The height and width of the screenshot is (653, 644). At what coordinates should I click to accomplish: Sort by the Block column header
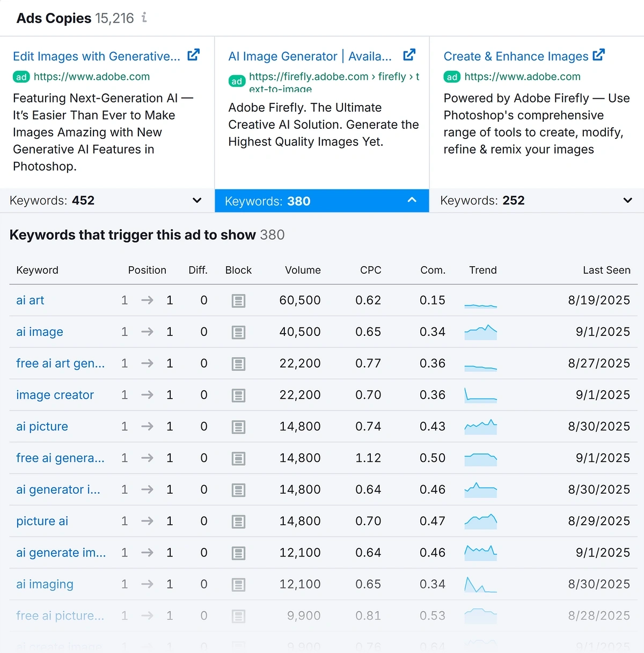pyautogui.click(x=238, y=270)
